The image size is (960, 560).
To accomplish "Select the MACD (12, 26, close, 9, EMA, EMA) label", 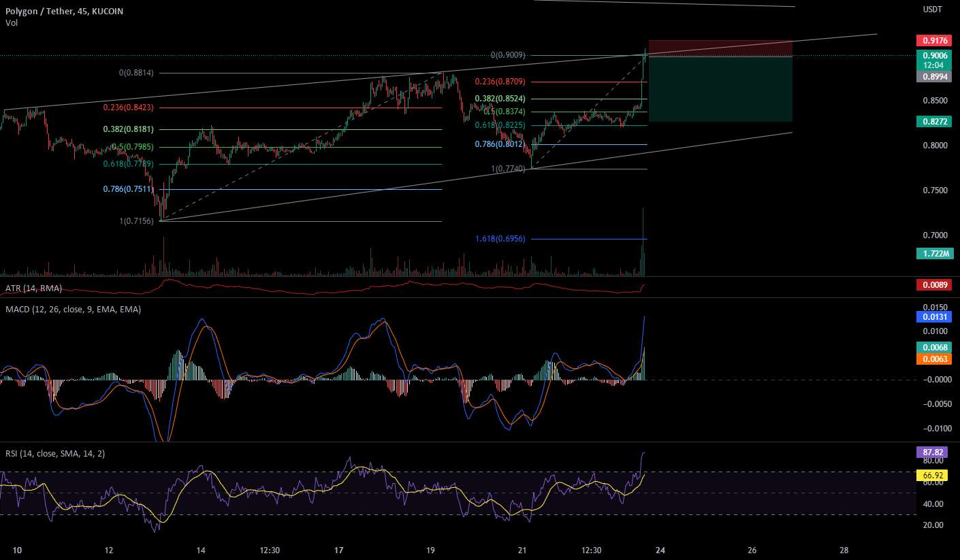I will pos(73,310).
